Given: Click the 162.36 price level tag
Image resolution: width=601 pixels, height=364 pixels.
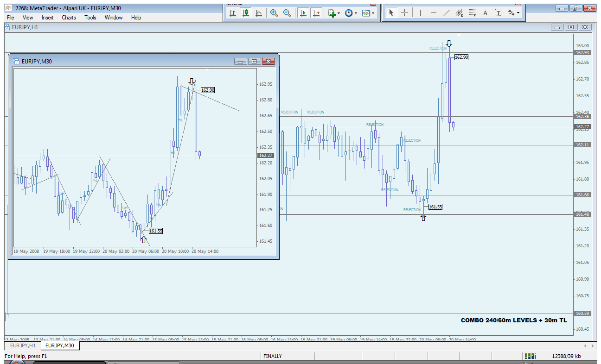Looking at the screenshot, I should point(582,117).
